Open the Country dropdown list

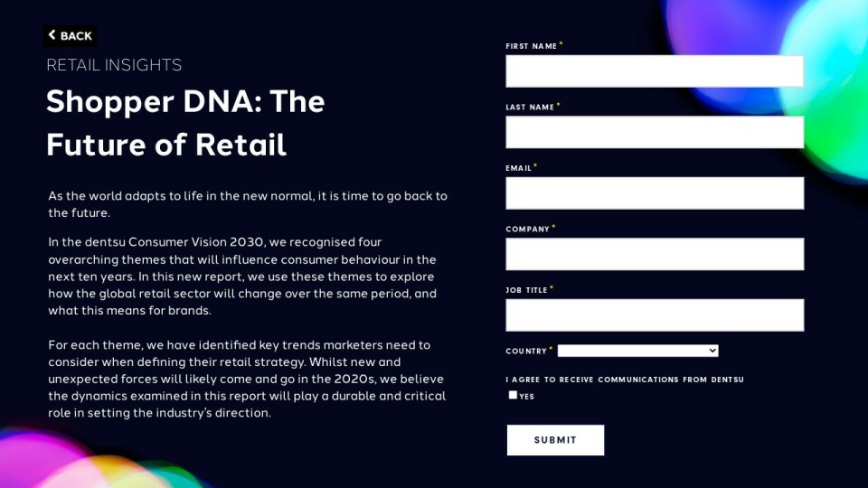point(637,351)
